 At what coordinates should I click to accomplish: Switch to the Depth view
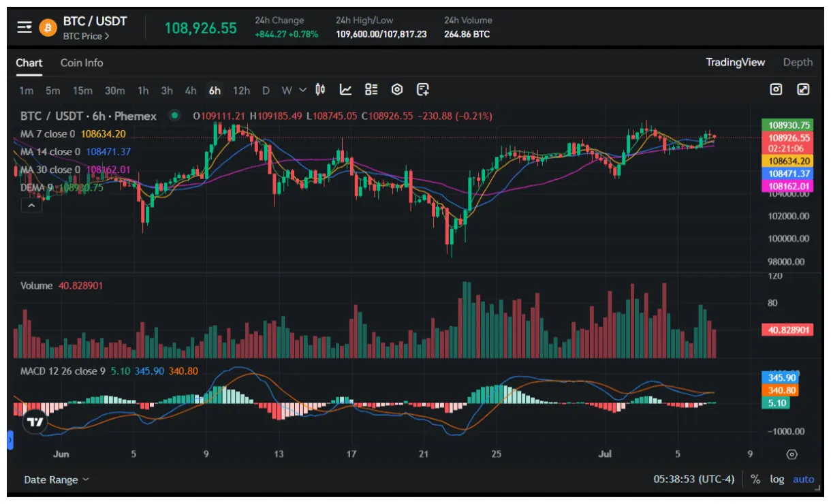point(798,62)
